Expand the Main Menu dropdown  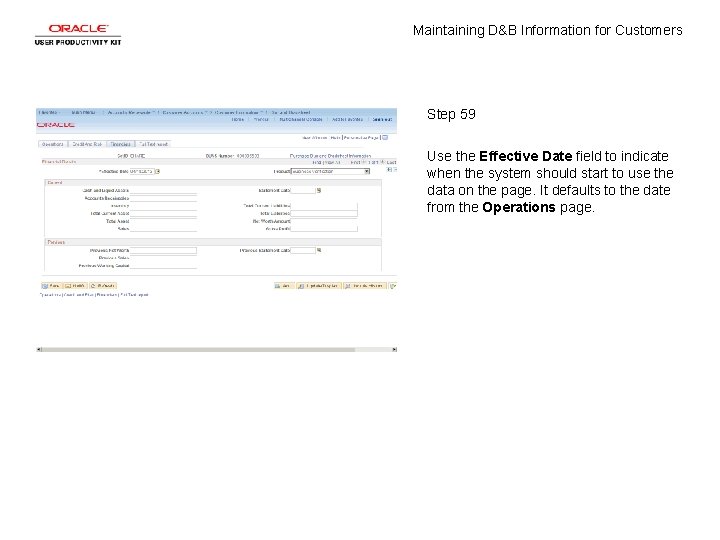[x=84, y=112]
